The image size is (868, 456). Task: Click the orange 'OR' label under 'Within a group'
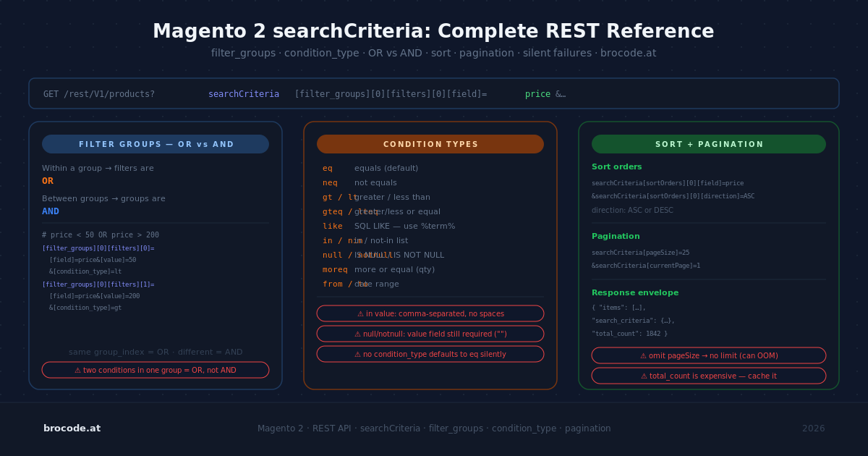[48, 181]
